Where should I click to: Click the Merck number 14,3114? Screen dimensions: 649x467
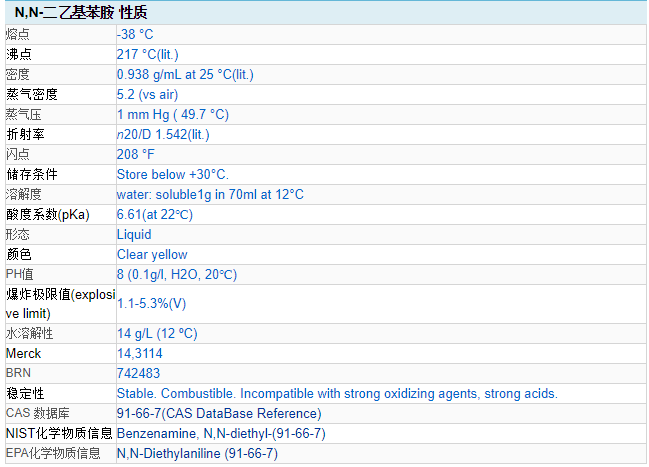(x=140, y=353)
